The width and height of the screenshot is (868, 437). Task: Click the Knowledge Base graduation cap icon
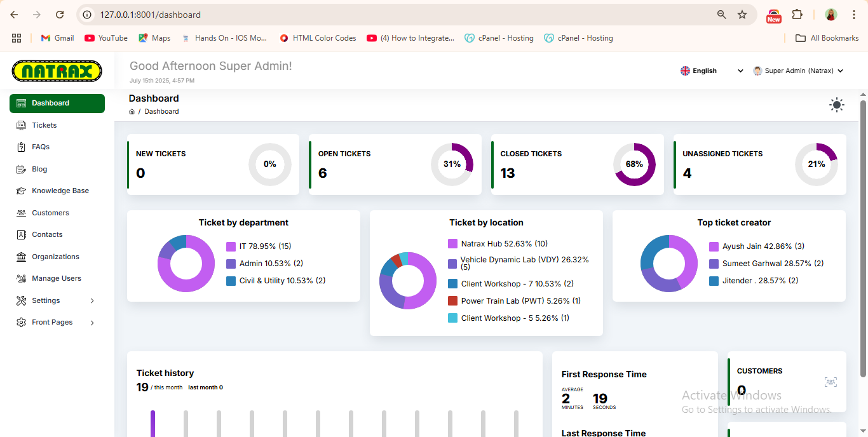(21, 191)
